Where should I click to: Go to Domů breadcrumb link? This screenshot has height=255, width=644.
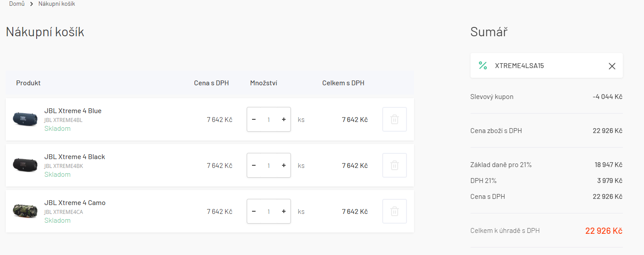click(17, 4)
